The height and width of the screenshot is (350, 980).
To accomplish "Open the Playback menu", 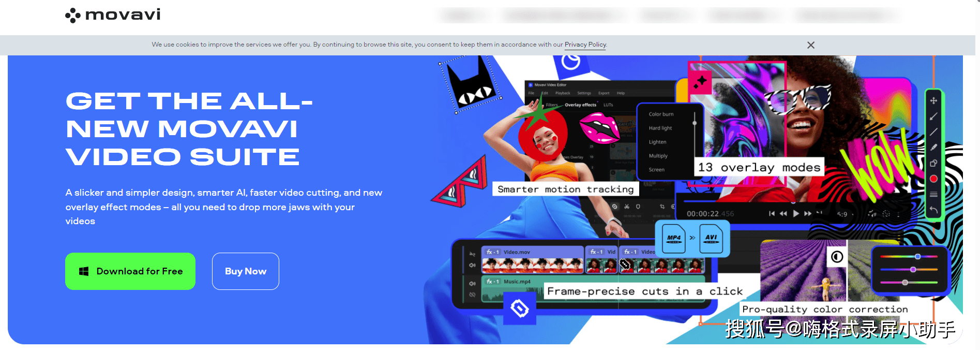I will [563, 93].
